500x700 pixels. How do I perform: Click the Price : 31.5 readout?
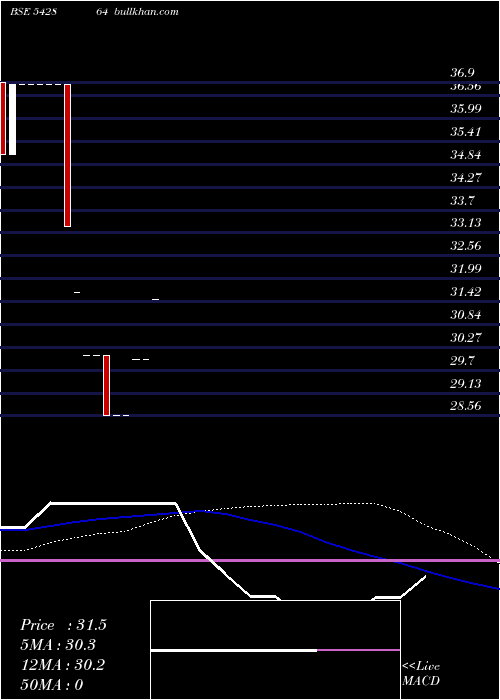point(63,625)
